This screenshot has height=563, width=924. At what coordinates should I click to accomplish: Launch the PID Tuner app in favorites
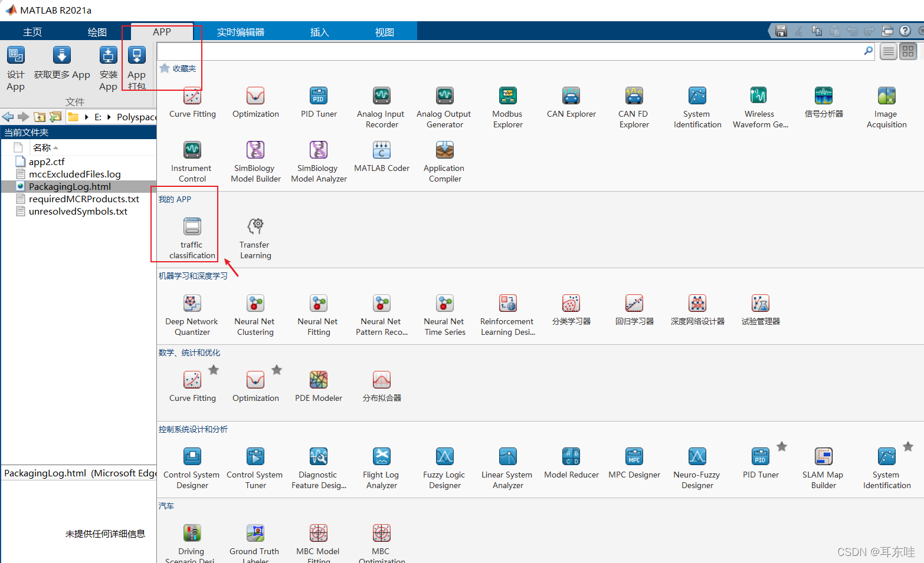click(319, 103)
